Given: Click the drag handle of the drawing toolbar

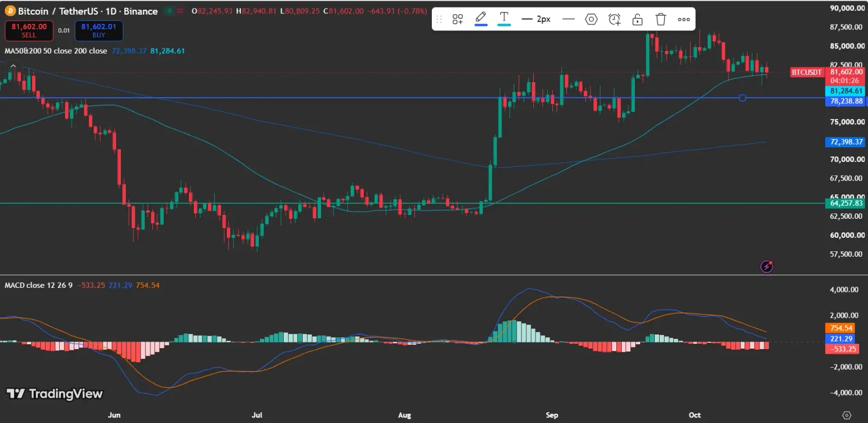Looking at the screenshot, I should (439, 20).
